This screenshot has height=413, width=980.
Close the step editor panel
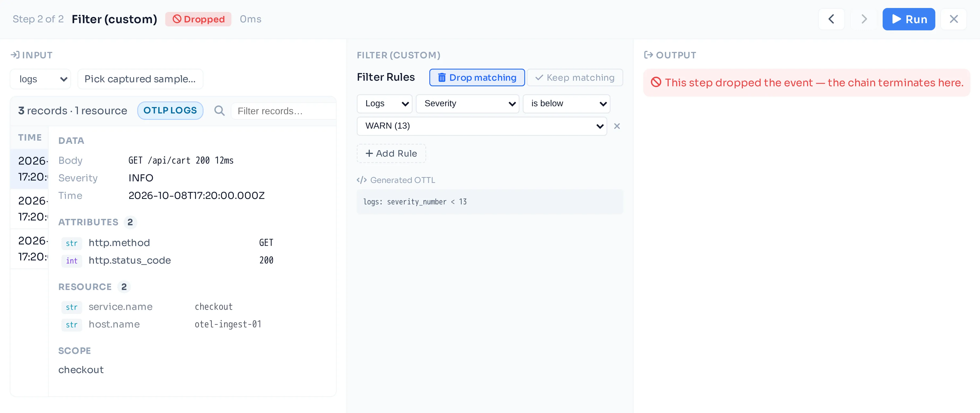pos(953,19)
